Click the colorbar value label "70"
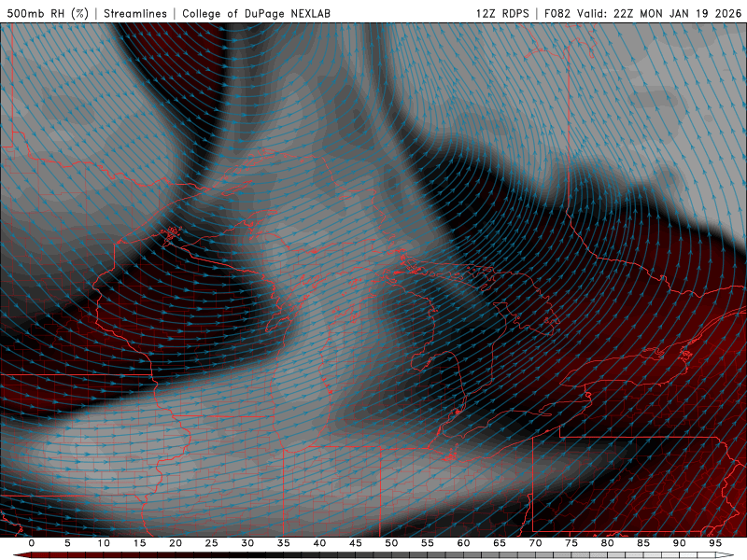 click(x=535, y=543)
